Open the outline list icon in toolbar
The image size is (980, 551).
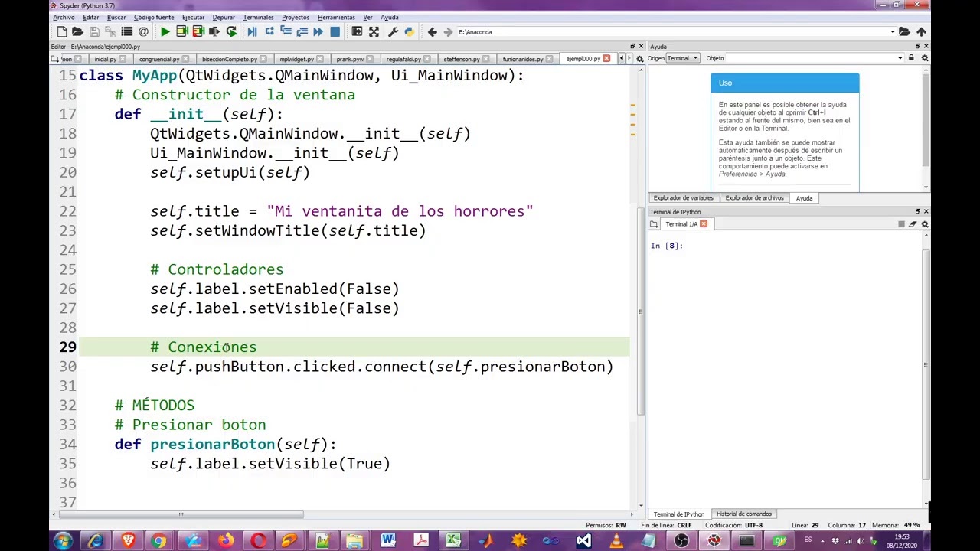(127, 31)
